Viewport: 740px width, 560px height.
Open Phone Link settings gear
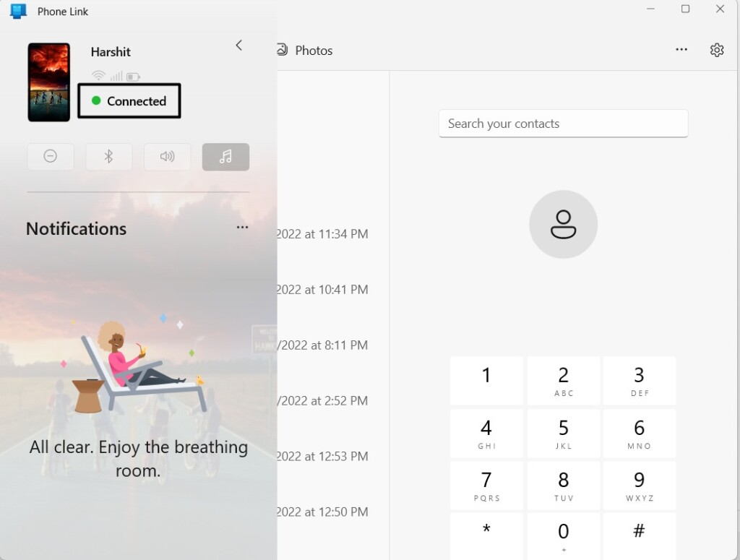716,50
